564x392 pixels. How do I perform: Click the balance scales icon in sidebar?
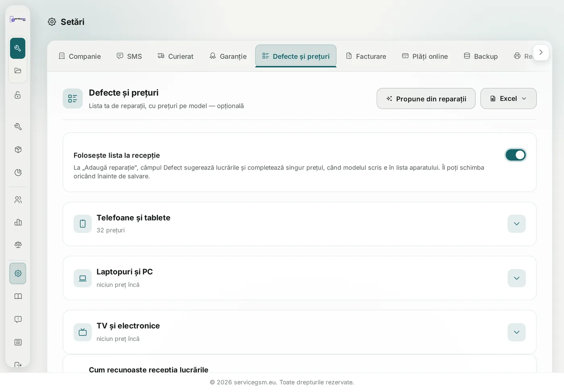pyautogui.click(x=18, y=245)
